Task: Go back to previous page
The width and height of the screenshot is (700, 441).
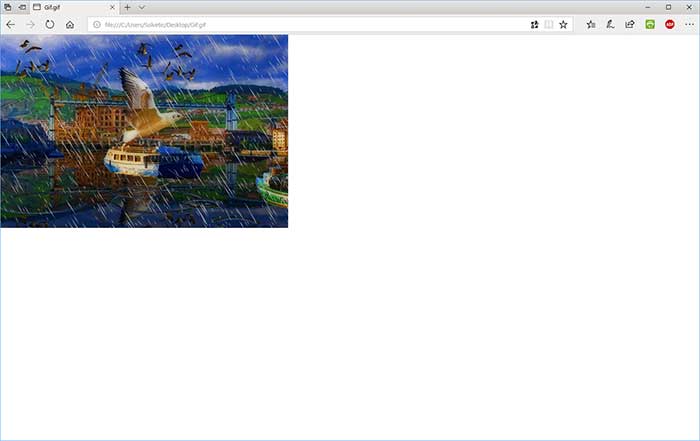Action: [x=11, y=25]
